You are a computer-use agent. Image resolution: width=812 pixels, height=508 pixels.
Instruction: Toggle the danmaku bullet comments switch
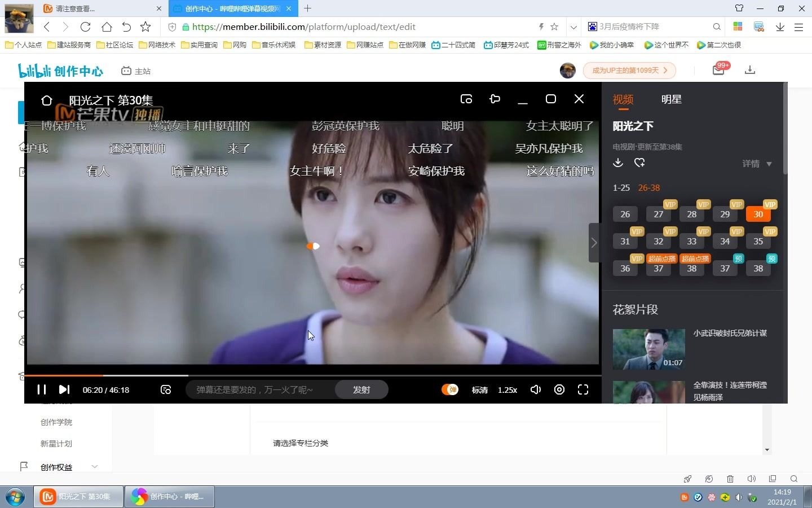tap(449, 389)
